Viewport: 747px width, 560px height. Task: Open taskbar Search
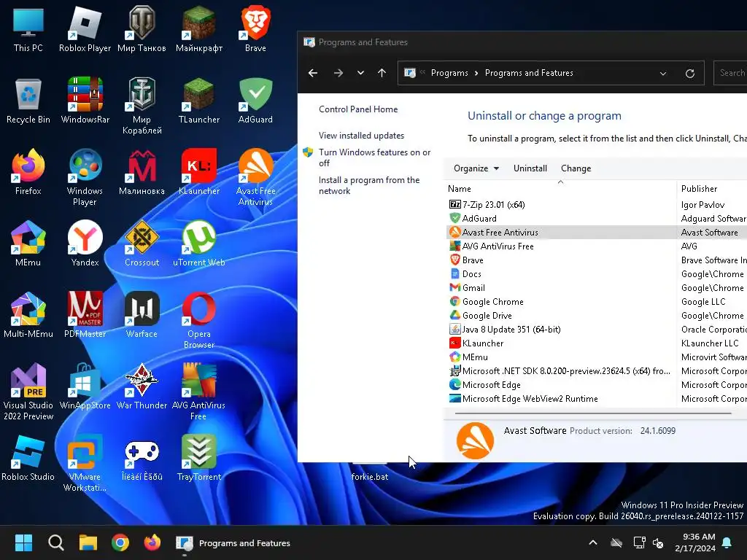coord(55,542)
